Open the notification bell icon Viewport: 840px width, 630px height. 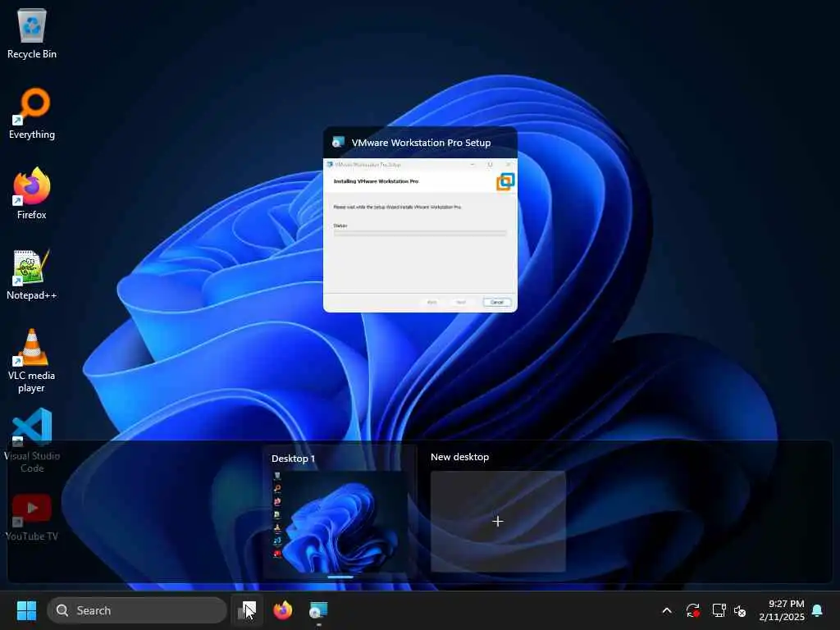click(818, 610)
